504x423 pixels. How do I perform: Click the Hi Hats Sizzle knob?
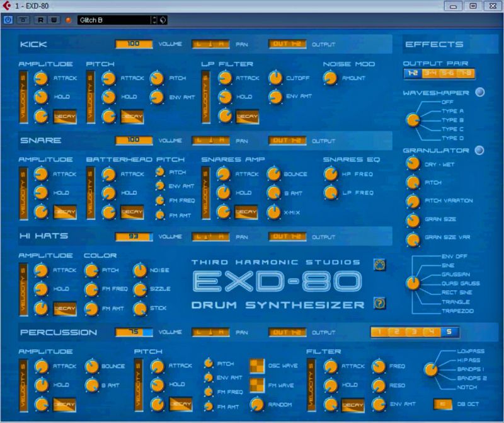coord(140,289)
